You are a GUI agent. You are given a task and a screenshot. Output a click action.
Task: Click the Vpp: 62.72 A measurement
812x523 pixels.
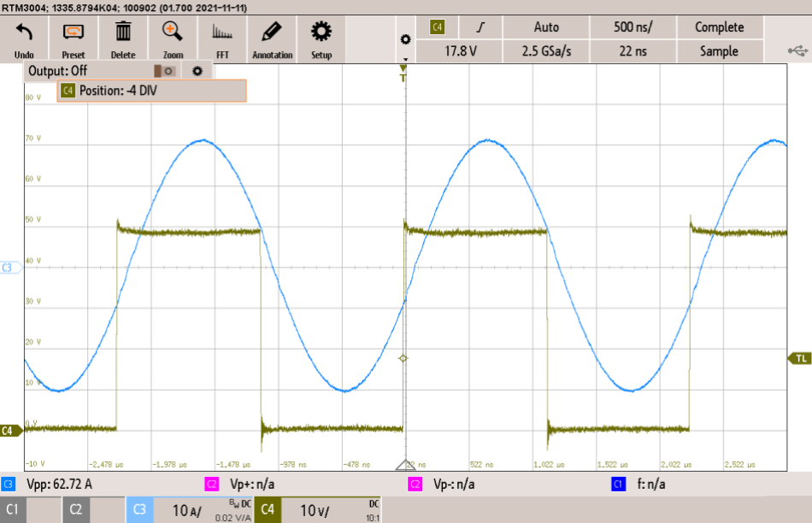pyautogui.click(x=59, y=485)
